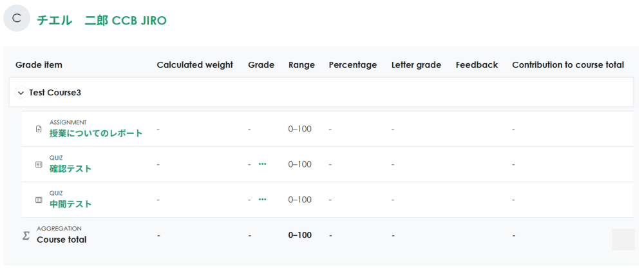Click the user avatar circle with letter C
The image size is (644, 275).
17,19
